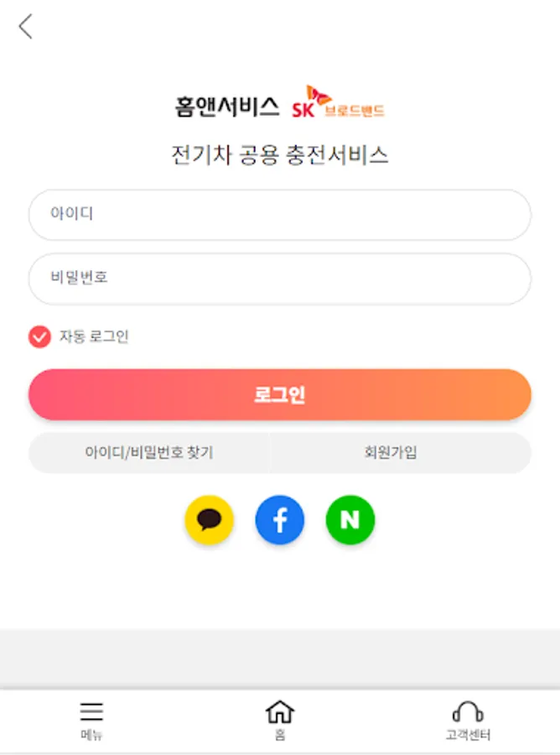Viewport: 560px width, 755px height.
Task: Click the 홈앤서비스 logo
Action: point(226,107)
